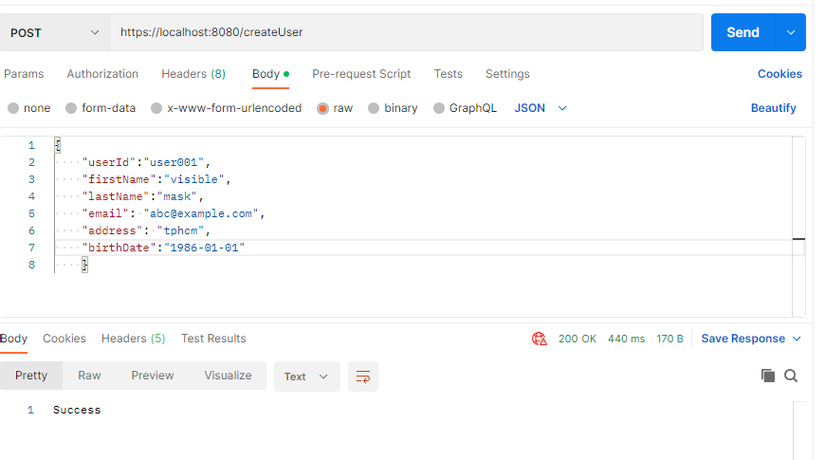
Task: Open the Cookies link
Action: point(779,74)
